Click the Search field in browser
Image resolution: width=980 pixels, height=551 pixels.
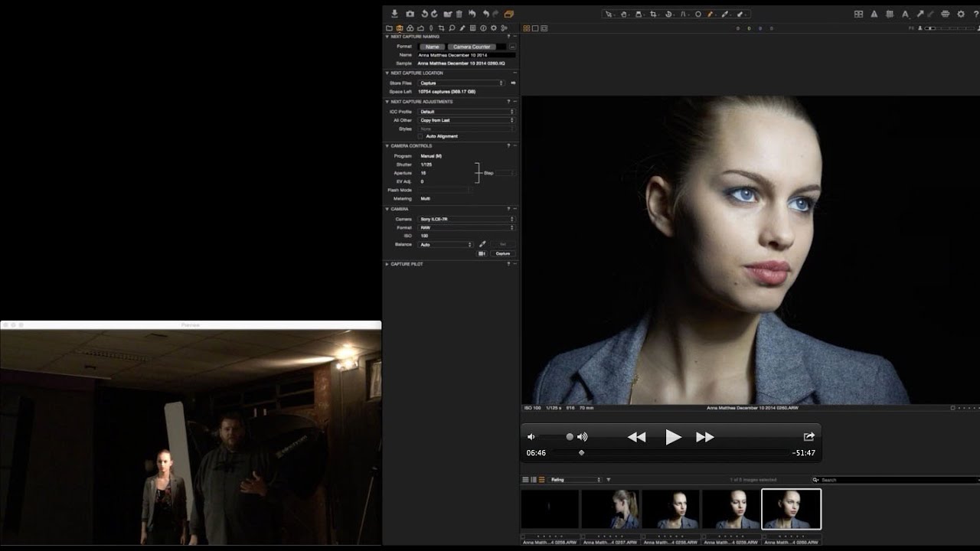pos(895,480)
